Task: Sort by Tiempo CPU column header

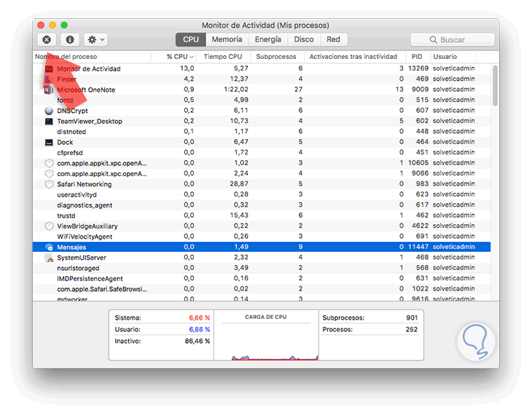Action: [223, 57]
